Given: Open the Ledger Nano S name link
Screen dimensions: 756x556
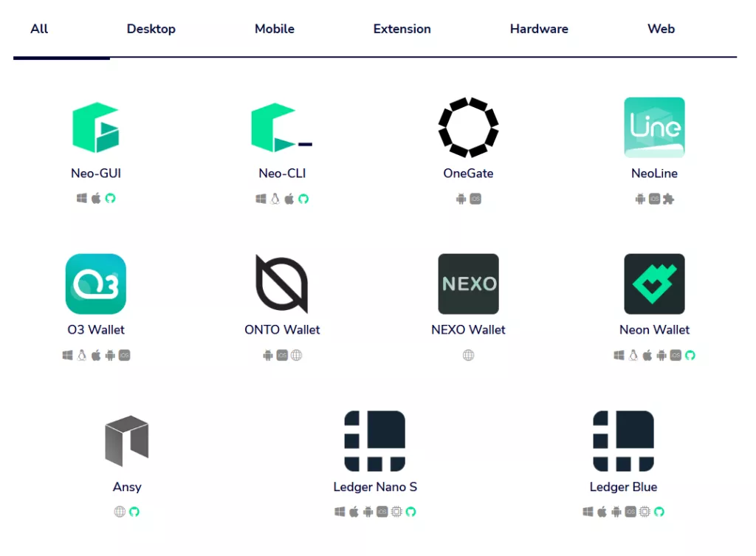Looking at the screenshot, I should click(x=374, y=487).
